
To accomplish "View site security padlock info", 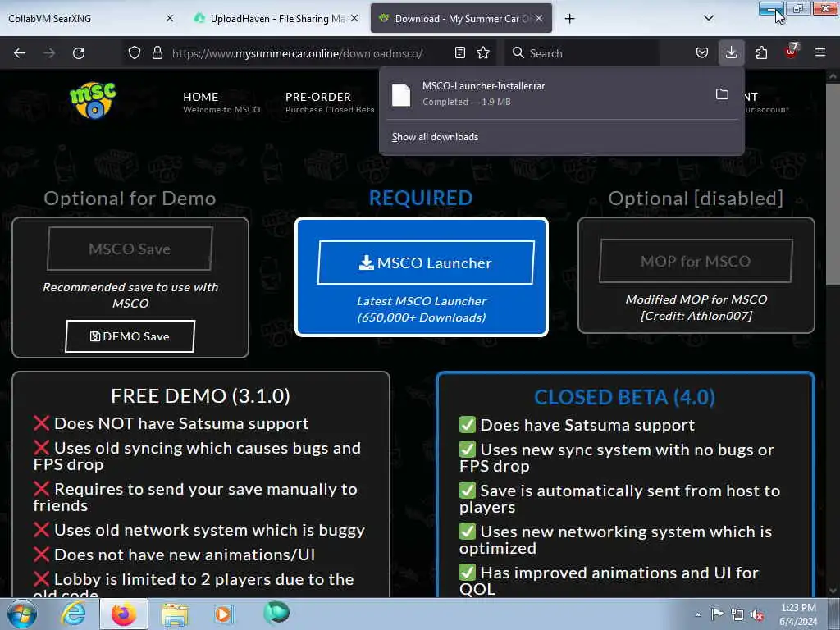I will pyautogui.click(x=157, y=53).
